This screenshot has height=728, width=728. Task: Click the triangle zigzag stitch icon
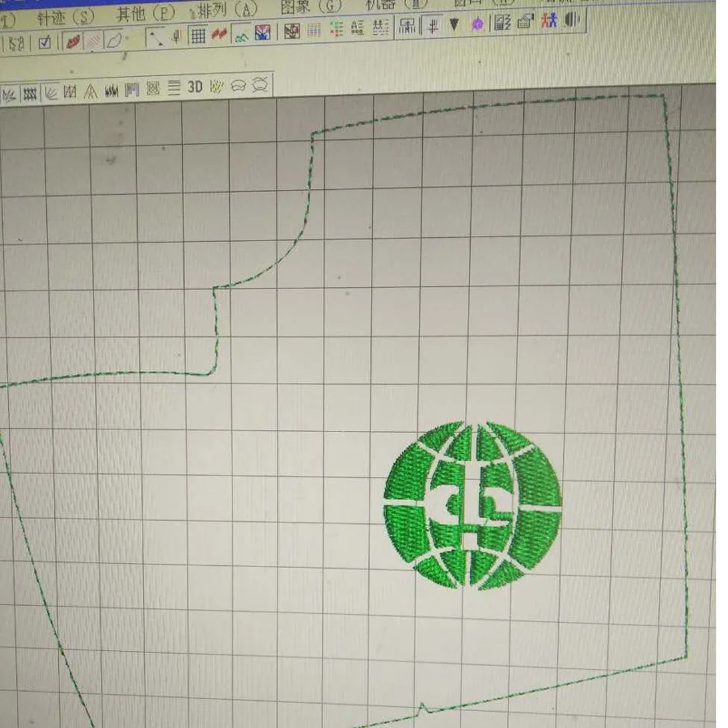click(x=91, y=91)
